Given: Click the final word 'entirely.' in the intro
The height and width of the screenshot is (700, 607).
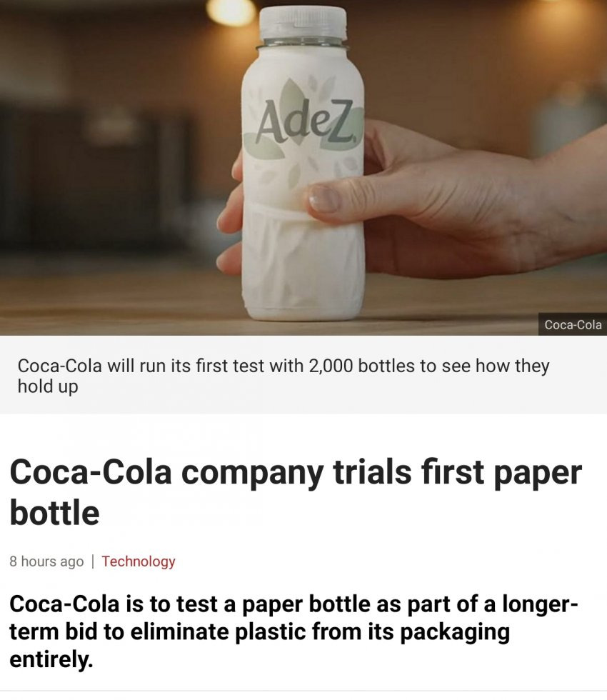Looking at the screenshot, I should (x=51, y=660).
